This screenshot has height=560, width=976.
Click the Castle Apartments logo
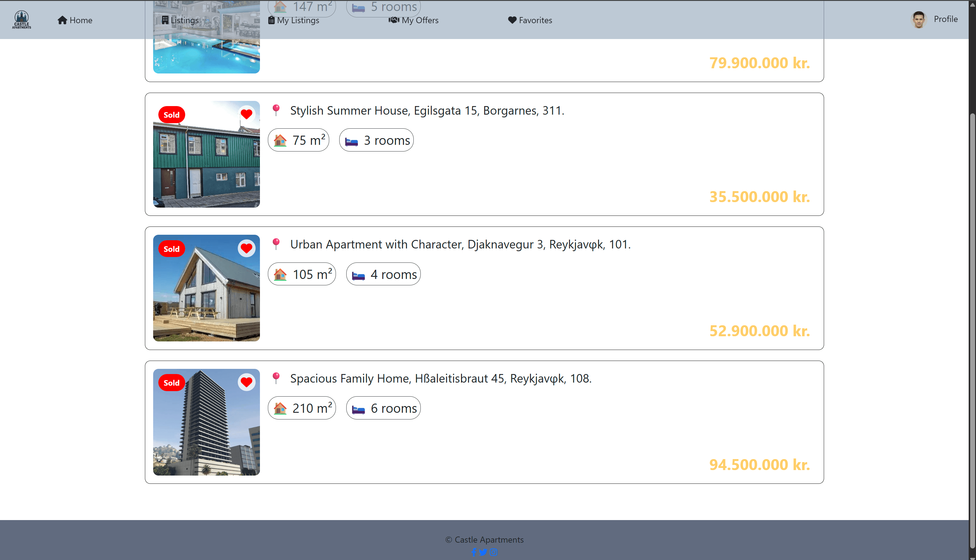click(x=22, y=20)
